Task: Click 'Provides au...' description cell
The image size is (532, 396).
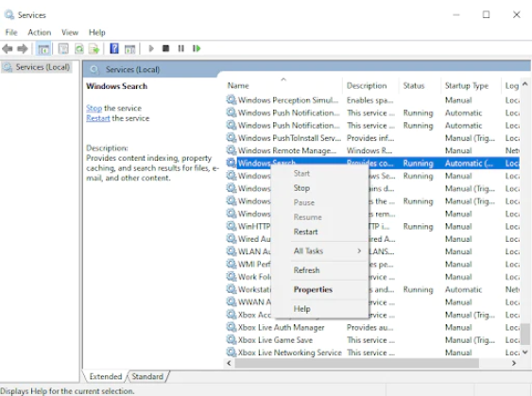Action: (369, 327)
